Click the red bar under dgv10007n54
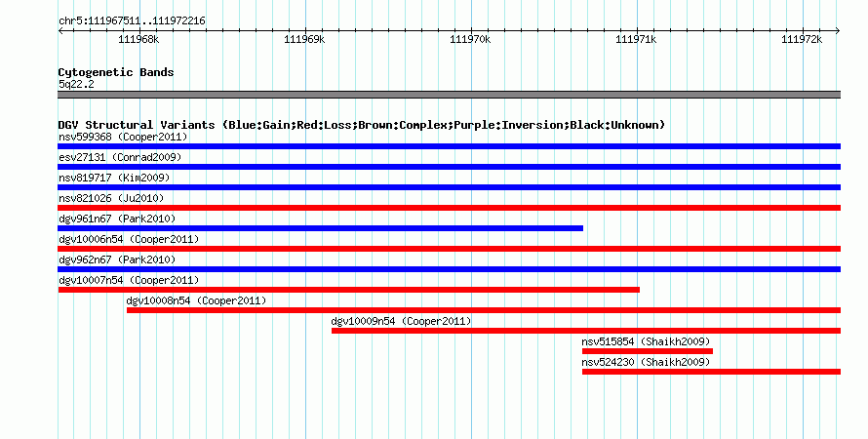 pyautogui.click(x=349, y=290)
